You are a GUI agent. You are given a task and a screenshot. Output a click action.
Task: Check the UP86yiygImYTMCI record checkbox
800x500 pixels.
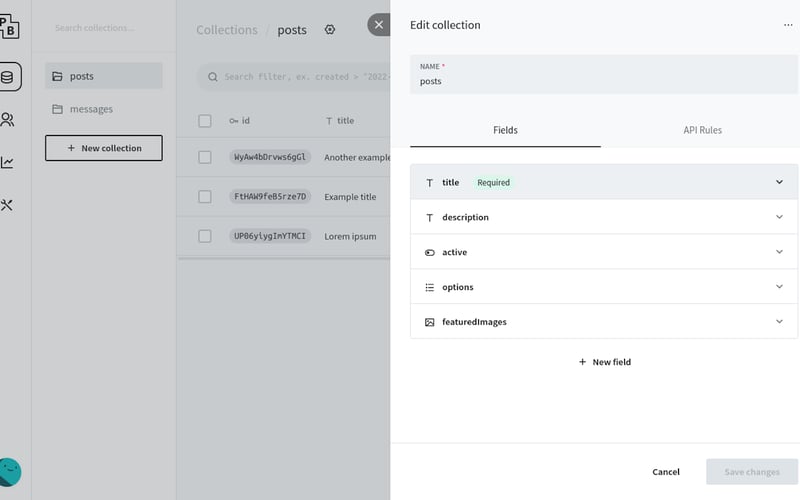click(205, 236)
